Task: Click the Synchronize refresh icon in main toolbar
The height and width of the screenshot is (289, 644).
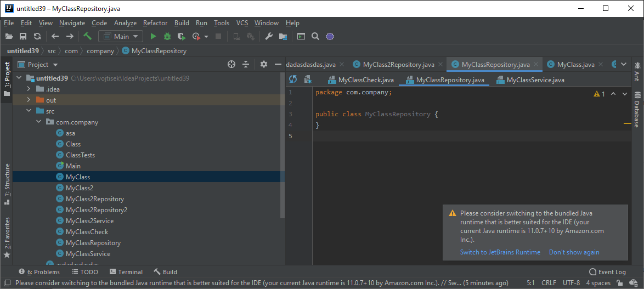Action: click(x=37, y=37)
